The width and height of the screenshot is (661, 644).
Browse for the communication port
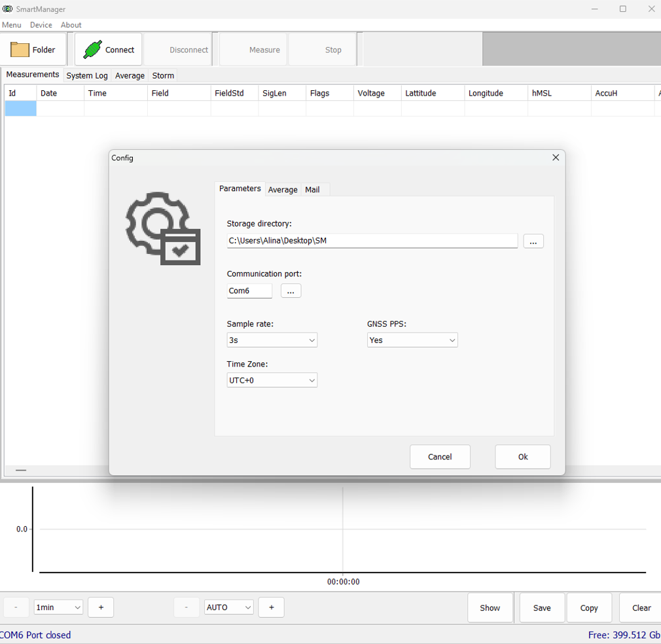click(x=291, y=291)
